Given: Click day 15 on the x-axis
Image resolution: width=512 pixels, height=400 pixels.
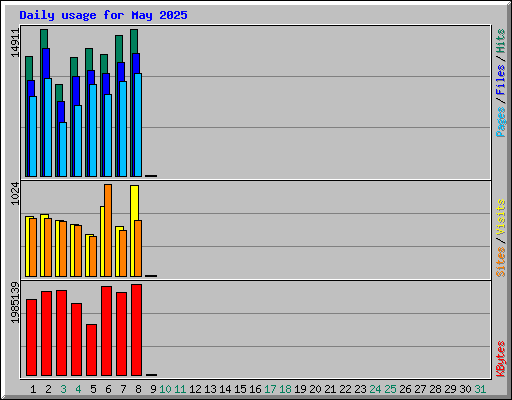Looking at the screenshot, I should point(240,389).
